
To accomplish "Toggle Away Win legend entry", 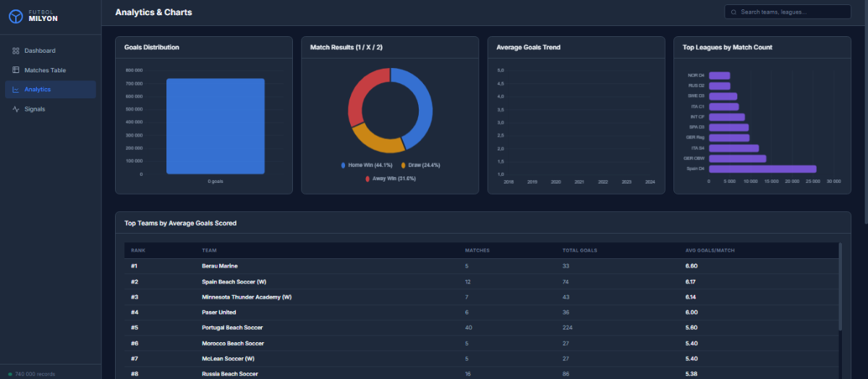I will (390, 178).
